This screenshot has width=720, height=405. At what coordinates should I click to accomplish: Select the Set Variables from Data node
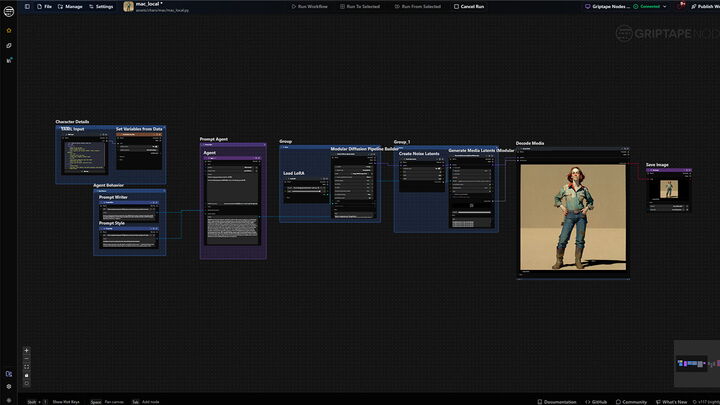139,129
